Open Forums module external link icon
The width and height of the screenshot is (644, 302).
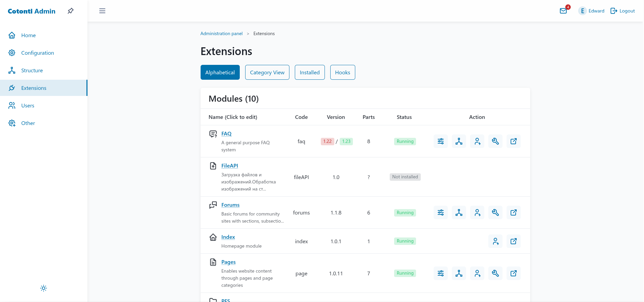point(514,212)
